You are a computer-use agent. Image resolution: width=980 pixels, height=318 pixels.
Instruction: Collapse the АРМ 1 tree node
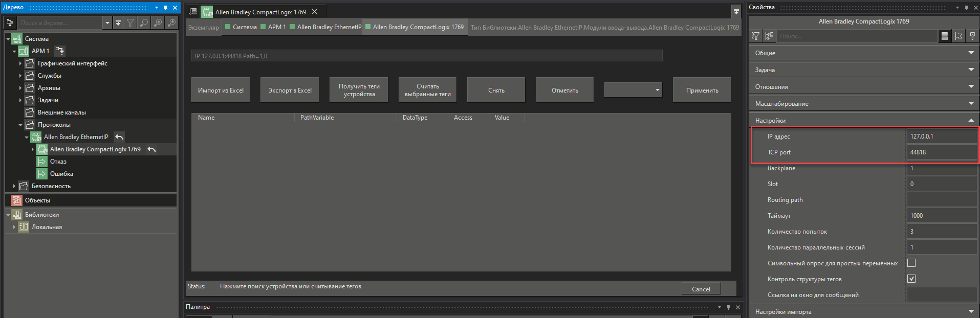[14, 51]
